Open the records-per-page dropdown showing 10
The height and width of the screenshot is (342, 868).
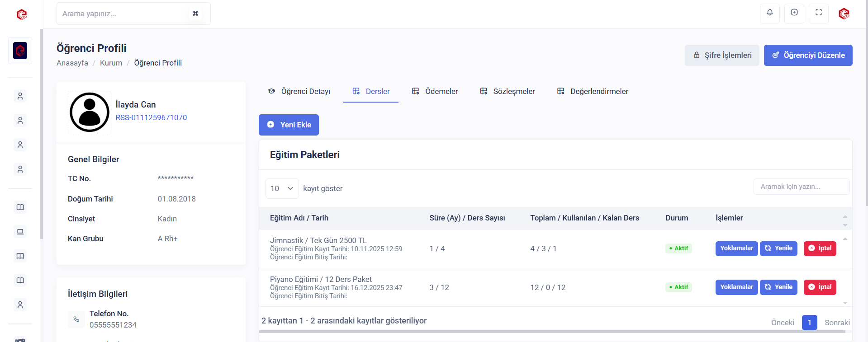click(x=282, y=188)
